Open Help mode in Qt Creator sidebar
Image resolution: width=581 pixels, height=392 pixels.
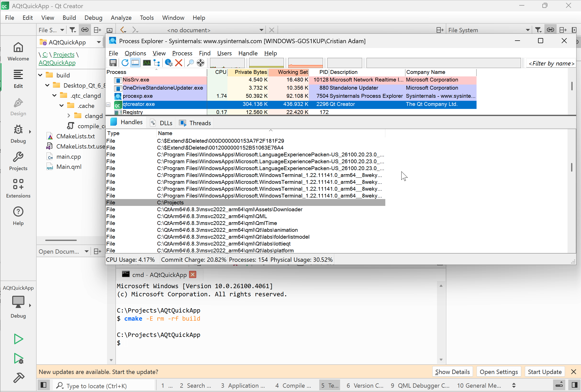[x=18, y=216]
